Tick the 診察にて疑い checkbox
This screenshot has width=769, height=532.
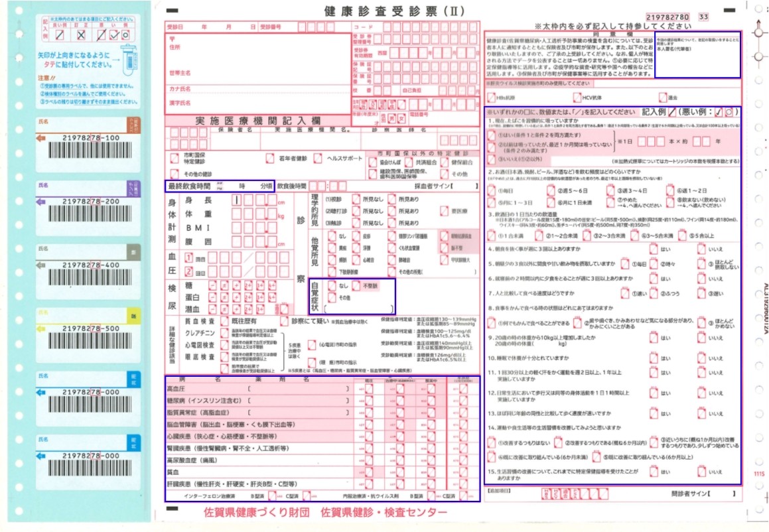tap(283, 321)
